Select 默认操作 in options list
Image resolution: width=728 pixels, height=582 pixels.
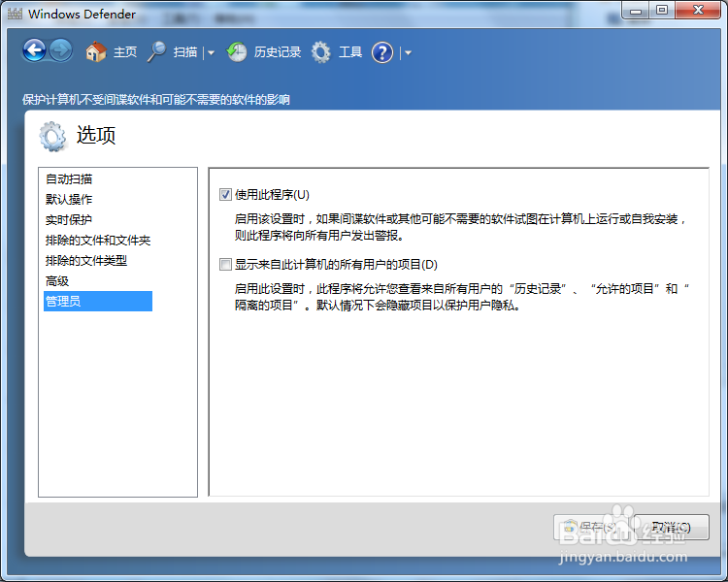click(69, 200)
